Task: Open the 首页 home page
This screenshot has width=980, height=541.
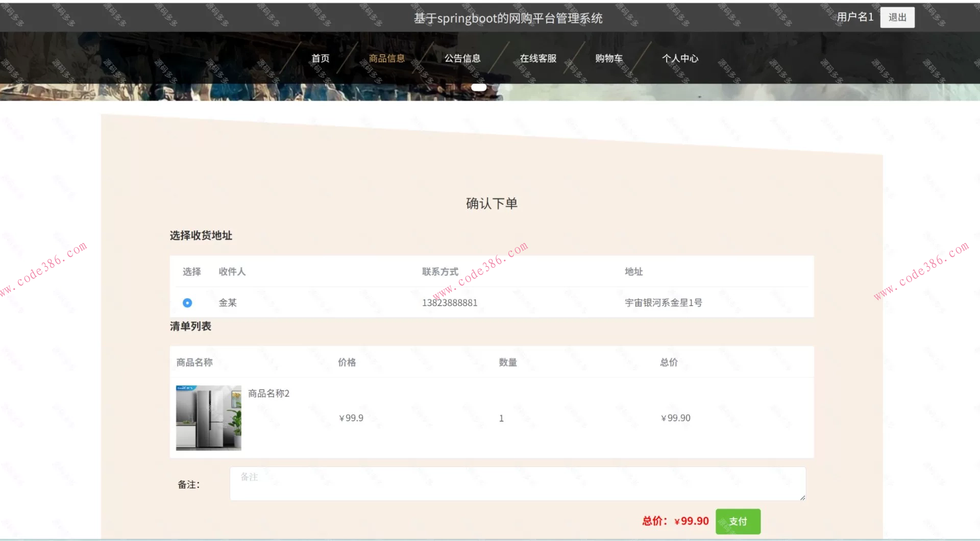Action: pos(320,58)
